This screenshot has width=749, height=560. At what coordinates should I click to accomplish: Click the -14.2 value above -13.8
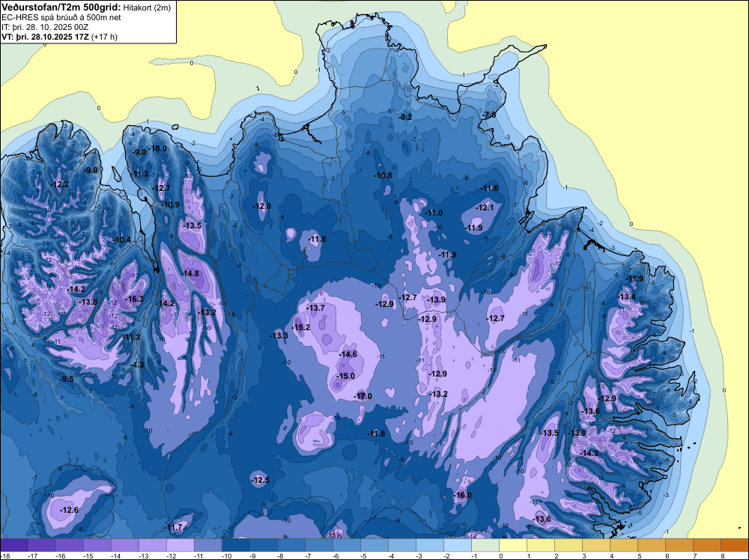click(77, 289)
